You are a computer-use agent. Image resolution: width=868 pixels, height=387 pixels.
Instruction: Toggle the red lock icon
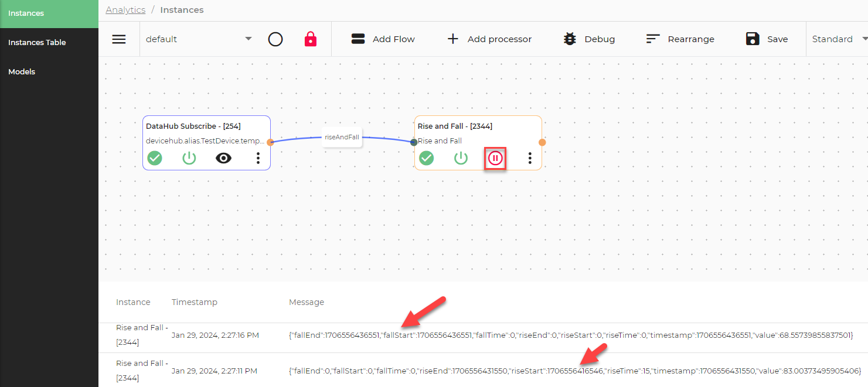(x=310, y=39)
